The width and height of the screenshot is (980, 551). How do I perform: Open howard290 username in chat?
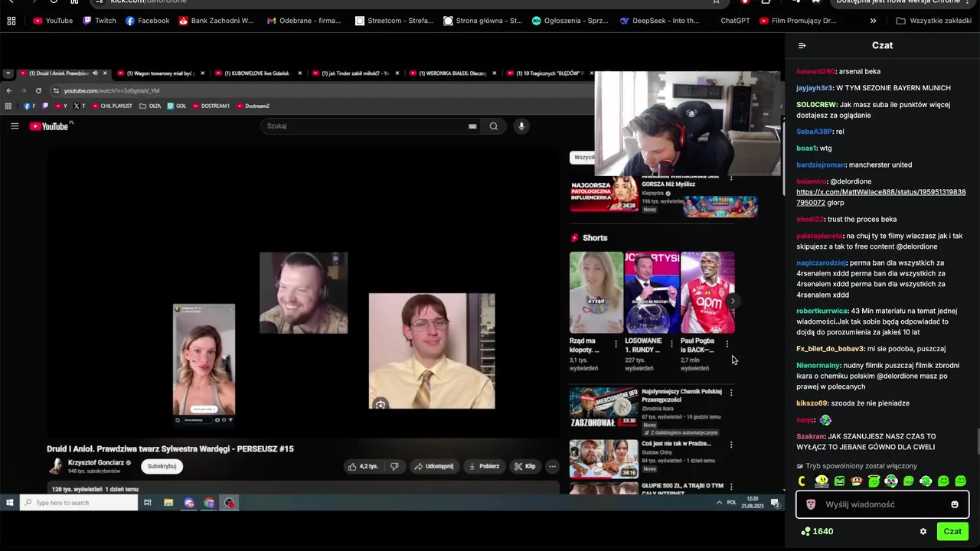[x=815, y=71]
